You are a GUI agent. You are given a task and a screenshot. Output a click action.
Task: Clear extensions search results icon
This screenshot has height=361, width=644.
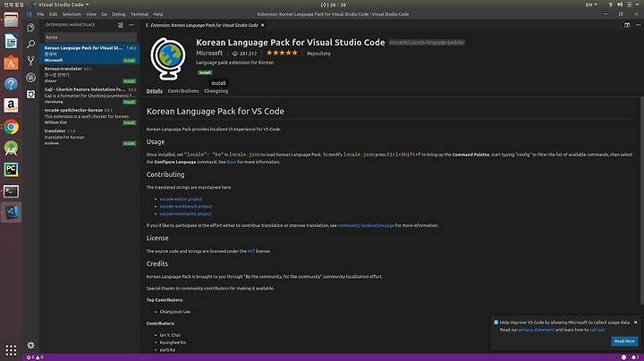(121, 25)
